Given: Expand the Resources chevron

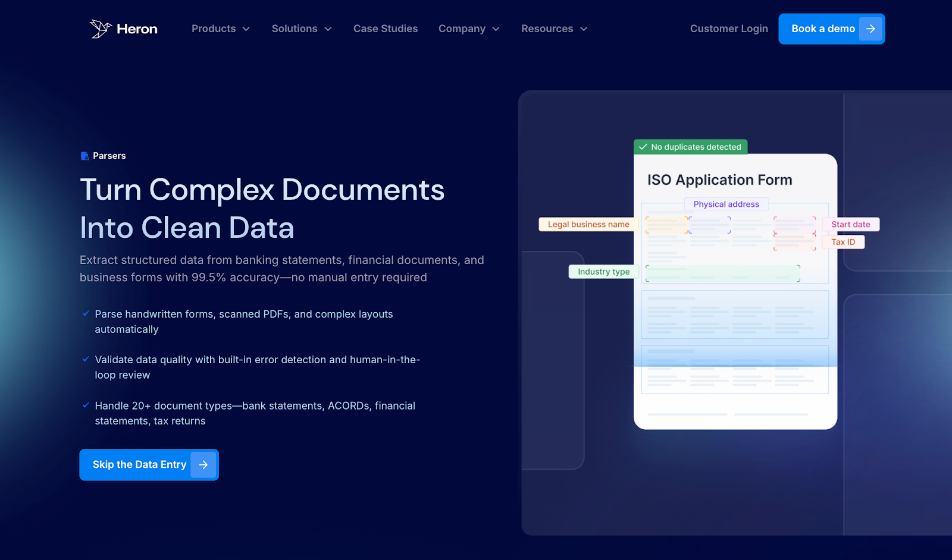Looking at the screenshot, I should click(584, 29).
